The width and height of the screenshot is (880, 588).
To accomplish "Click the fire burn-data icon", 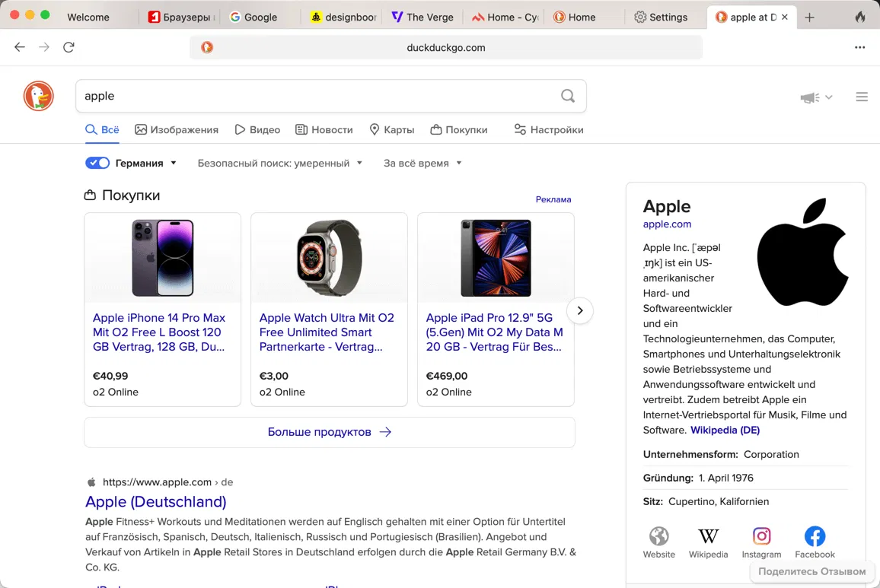I will coord(860,17).
